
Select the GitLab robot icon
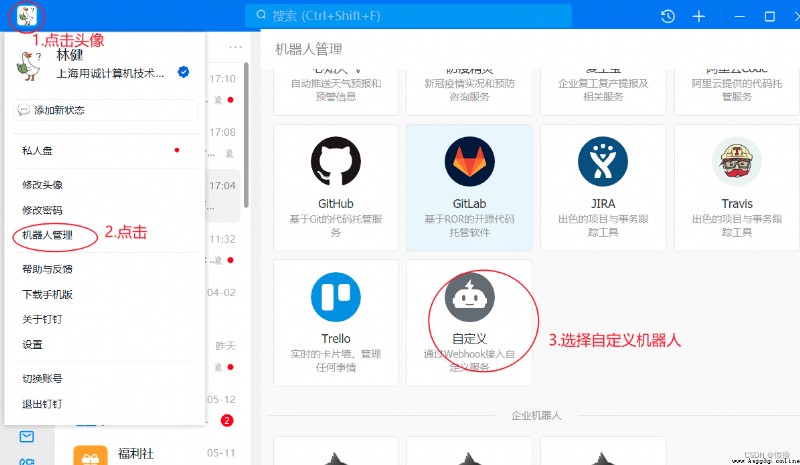[x=469, y=161]
